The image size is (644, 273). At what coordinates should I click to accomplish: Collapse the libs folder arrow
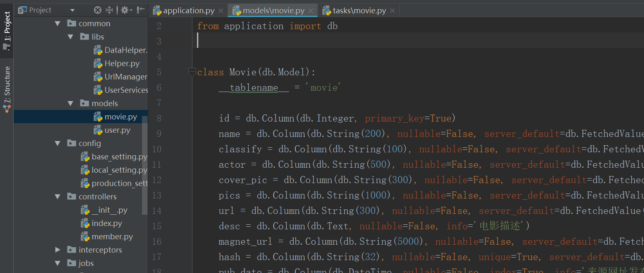click(71, 37)
